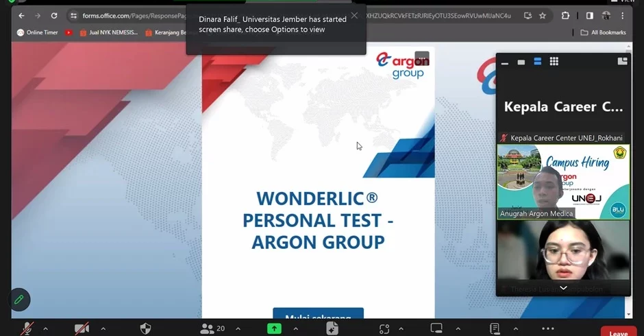Reload the forms.office.com page
644x336 pixels.
point(54,16)
